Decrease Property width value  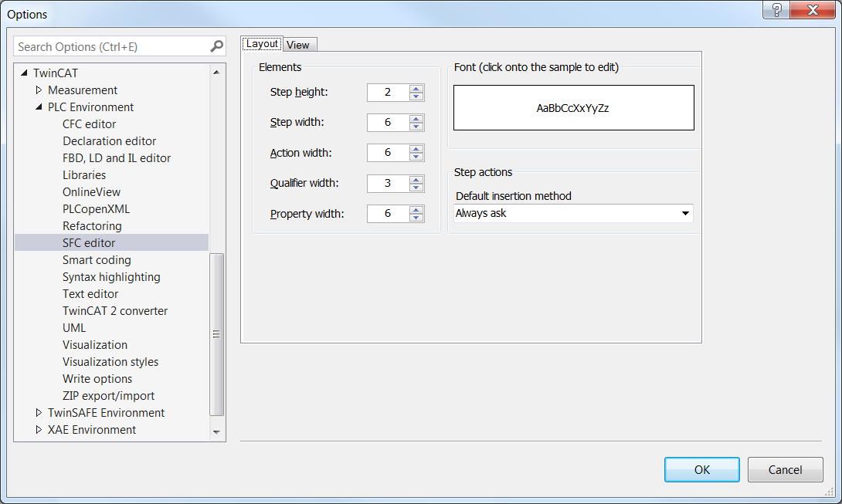[x=416, y=218]
